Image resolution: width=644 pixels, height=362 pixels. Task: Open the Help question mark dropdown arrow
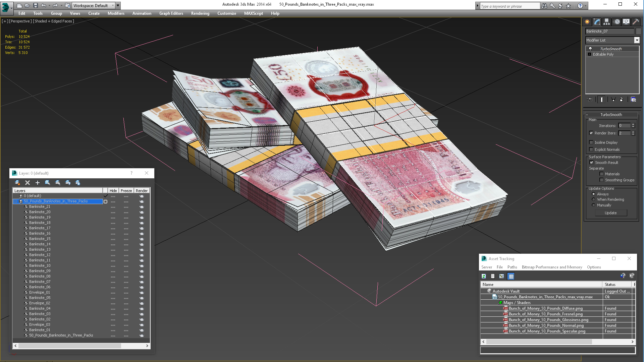(586, 6)
